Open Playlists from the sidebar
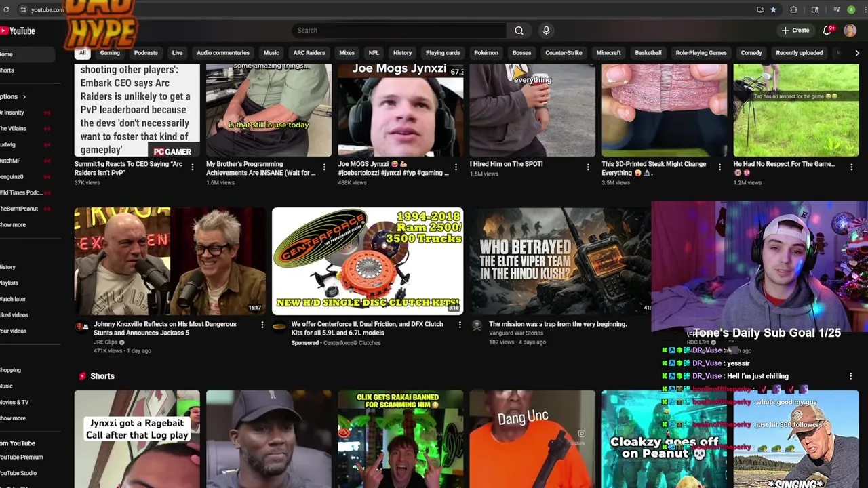Viewport: 868px width, 488px height. (9, 283)
